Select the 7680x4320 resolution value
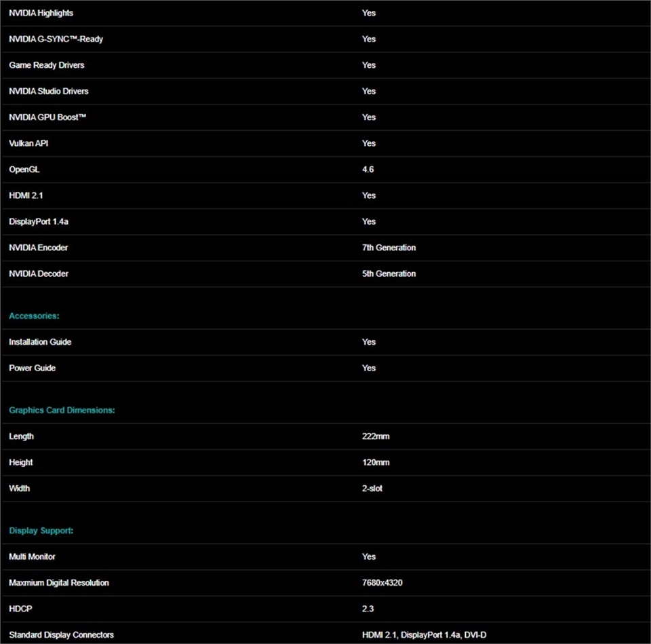651x644 pixels. [383, 583]
